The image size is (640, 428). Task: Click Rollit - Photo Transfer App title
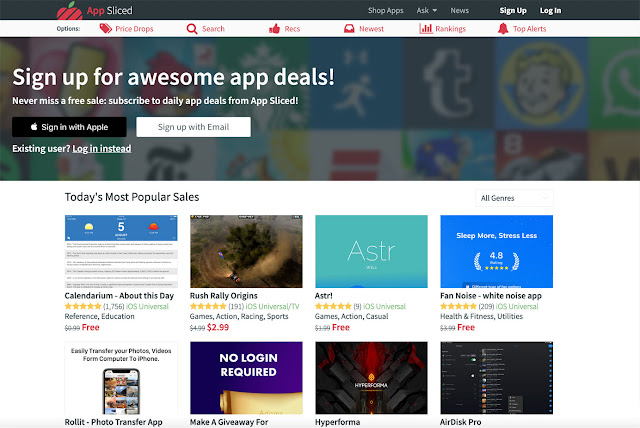[113, 422]
